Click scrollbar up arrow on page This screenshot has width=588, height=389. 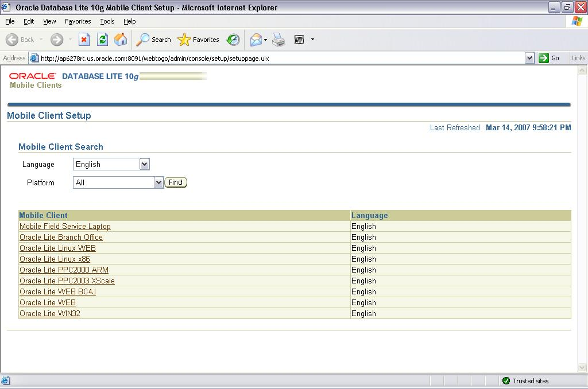click(x=582, y=70)
